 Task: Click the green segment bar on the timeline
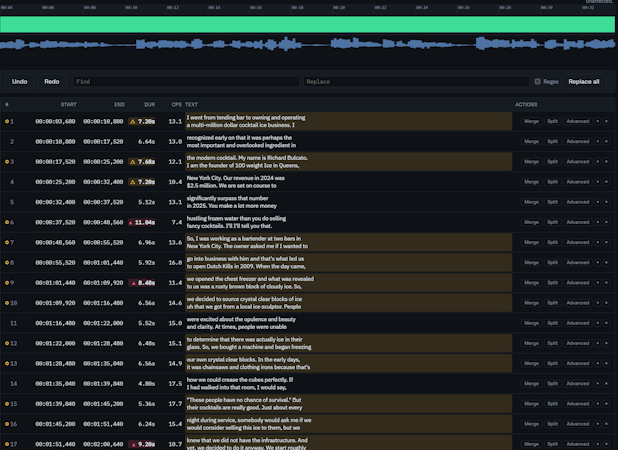[x=307, y=24]
